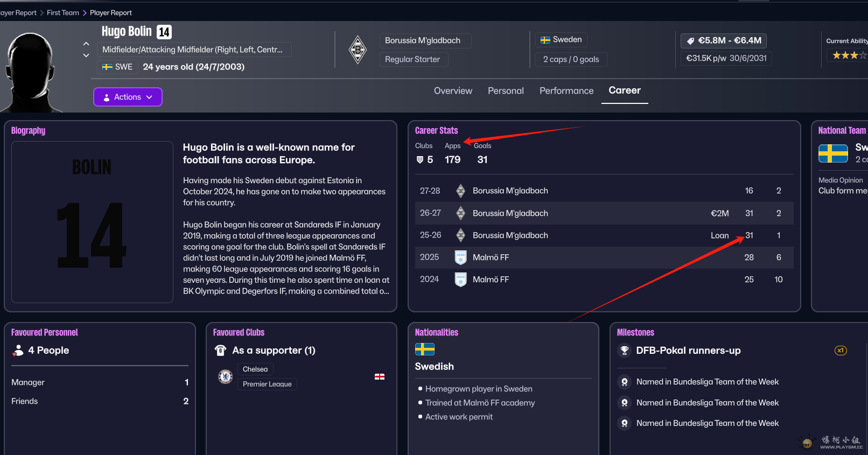
Task: Click the Gladbach crest in the 25-26 row
Action: point(460,235)
